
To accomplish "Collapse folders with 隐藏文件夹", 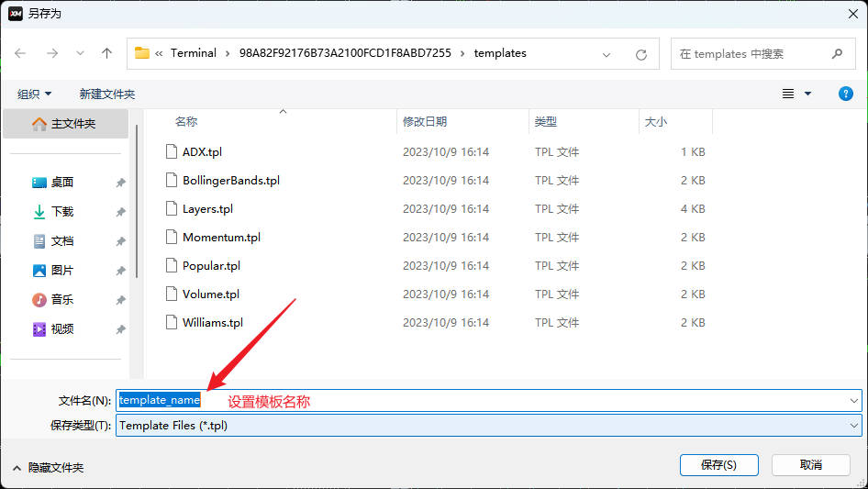I will [x=48, y=468].
